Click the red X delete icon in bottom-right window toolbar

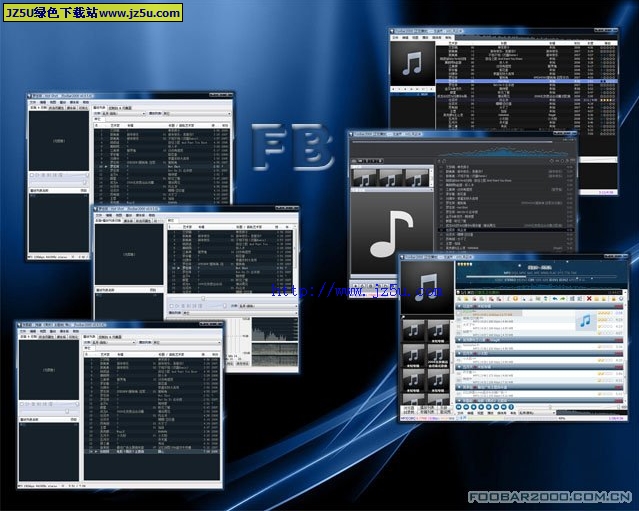[x=588, y=299]
